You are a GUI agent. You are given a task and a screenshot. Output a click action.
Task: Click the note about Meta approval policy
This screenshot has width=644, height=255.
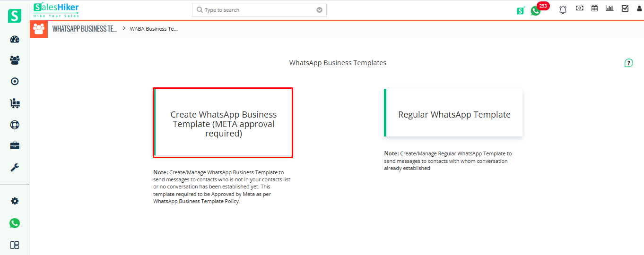point(222,187)
